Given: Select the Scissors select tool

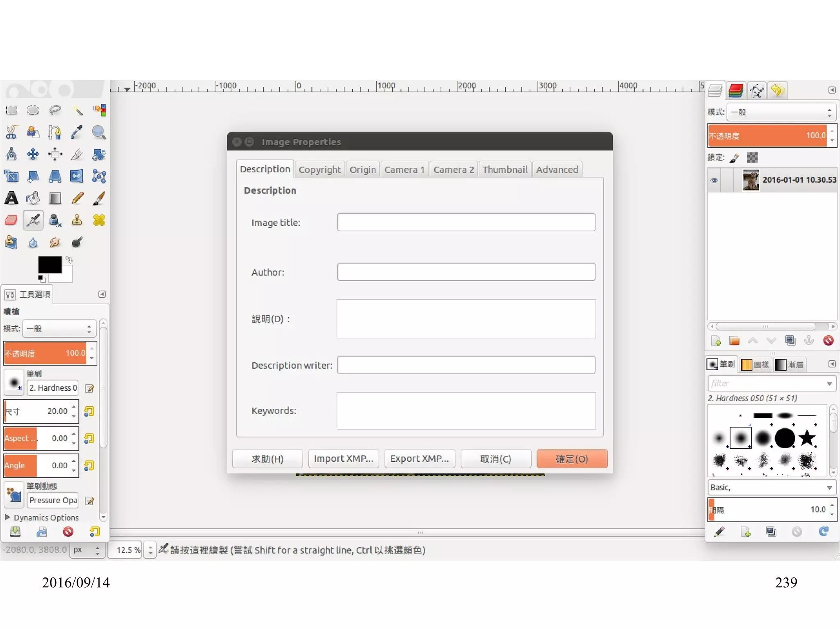Looking at the screenshot, I should 11,132.
